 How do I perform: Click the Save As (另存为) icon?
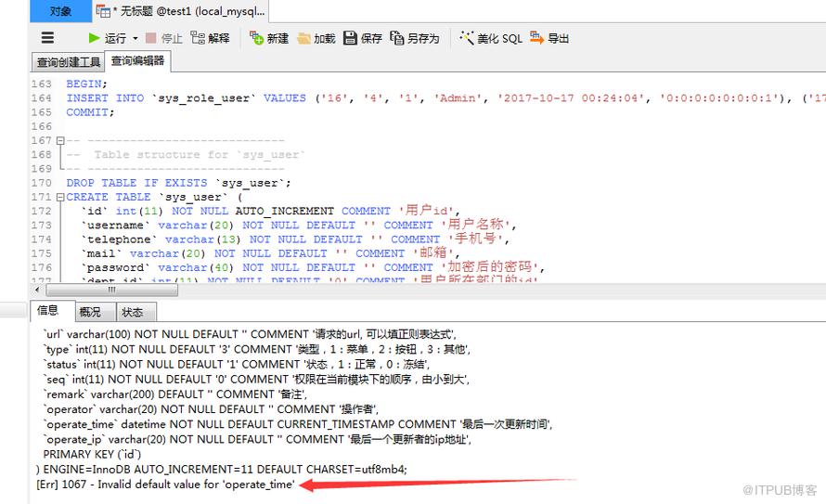(x=396, y=38)
